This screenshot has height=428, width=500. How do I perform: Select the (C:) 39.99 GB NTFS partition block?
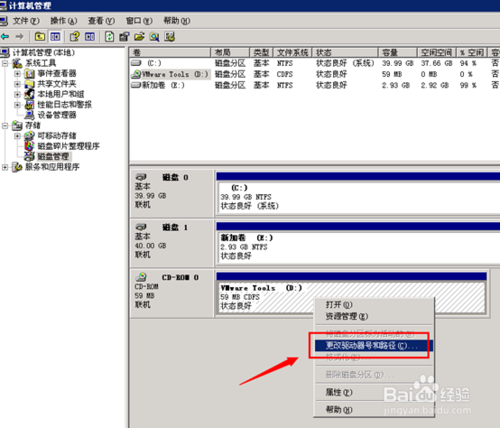(359, 198)
